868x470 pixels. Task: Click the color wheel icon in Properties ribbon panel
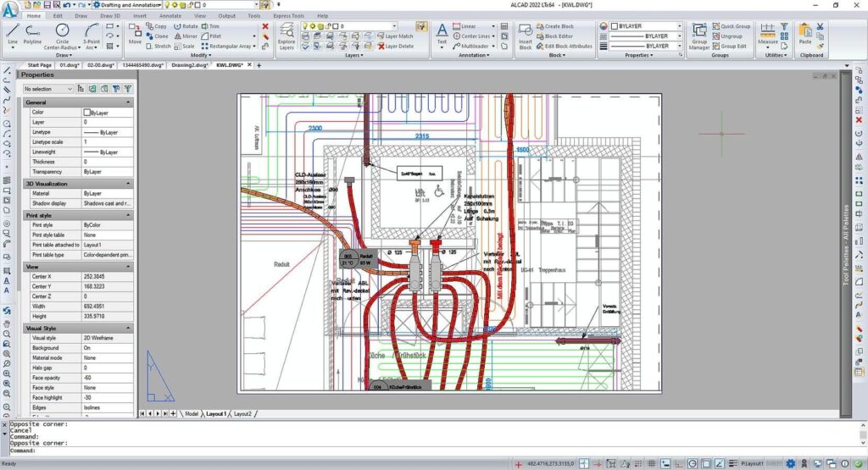pos(604,26)
